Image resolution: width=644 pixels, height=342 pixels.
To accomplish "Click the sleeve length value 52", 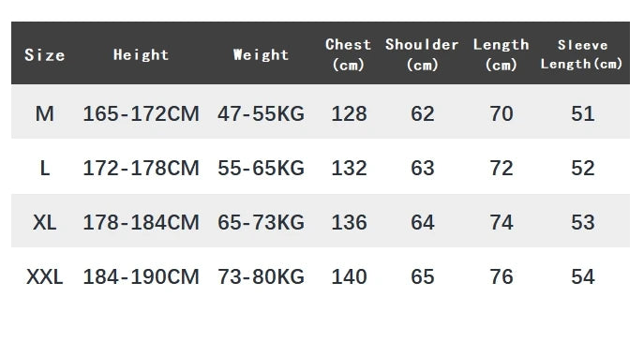I will coord(582,168).
